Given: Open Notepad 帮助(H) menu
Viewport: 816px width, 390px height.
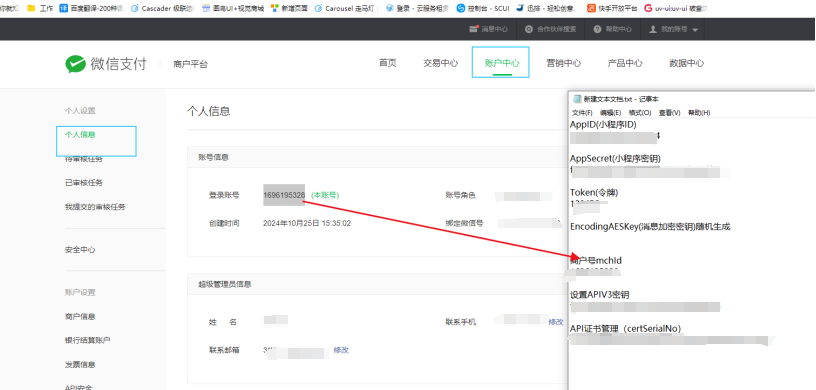Looking at the screenshot, I should (x=699, y=112).
